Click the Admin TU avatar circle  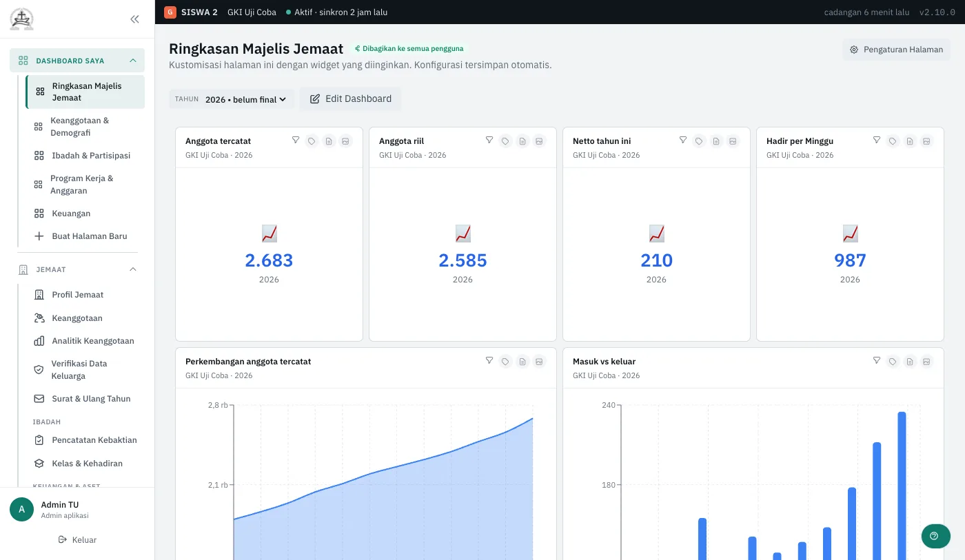pyautogui.click(x=21, y=510)
